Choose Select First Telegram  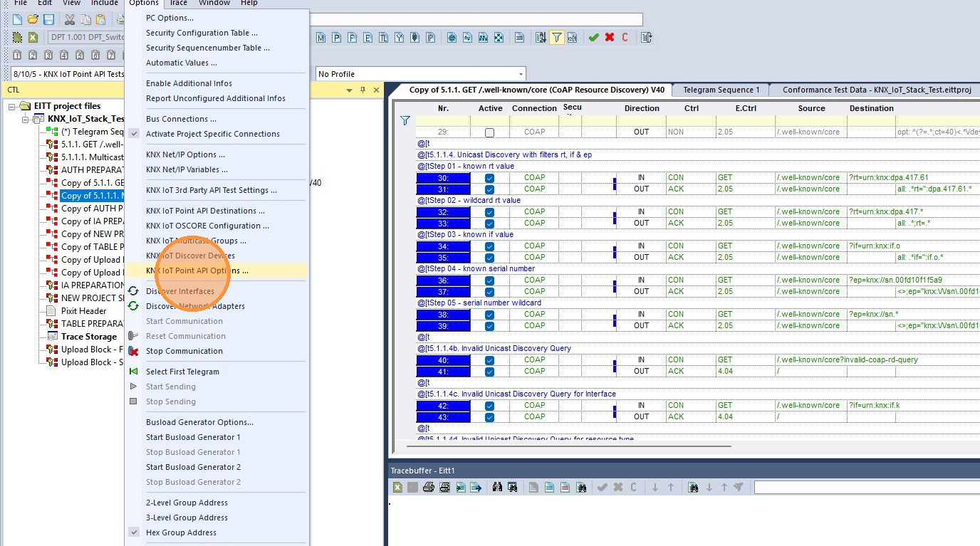click(x=182, y=372)
